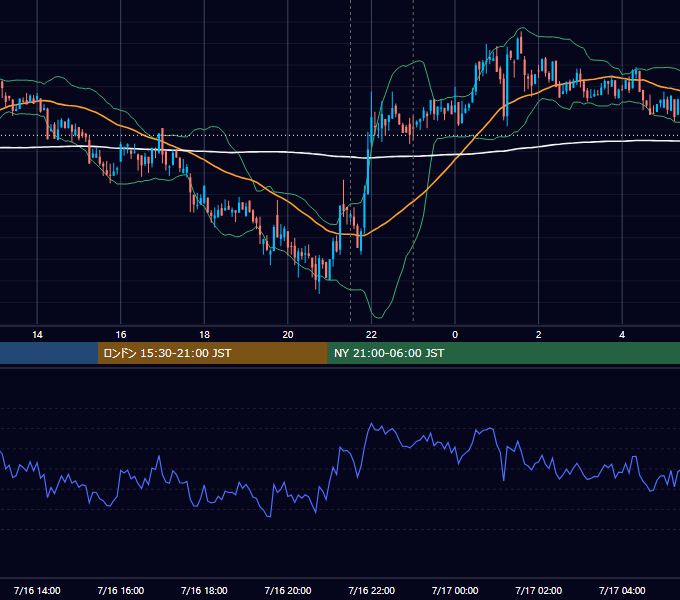This screenshot has width=680, height=600.
Task: Click the 7/16 20:00 time label
Action: tap(288, 590)
